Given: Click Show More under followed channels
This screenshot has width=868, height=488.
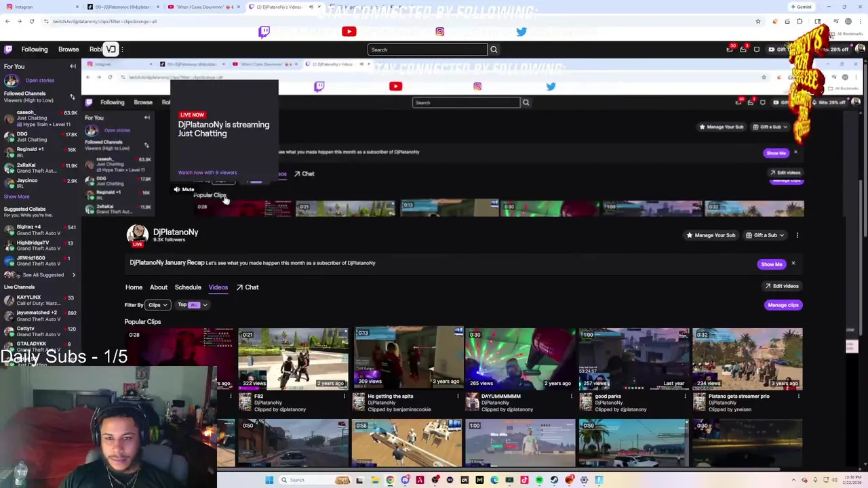Looking at the screenshot, I should 16,197.
